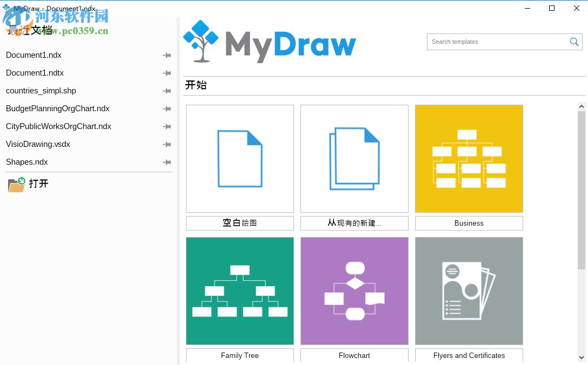This screenshot has height=365, width=588.
Task: Select the new-from-existing document icon
Action: coord(354,158)
